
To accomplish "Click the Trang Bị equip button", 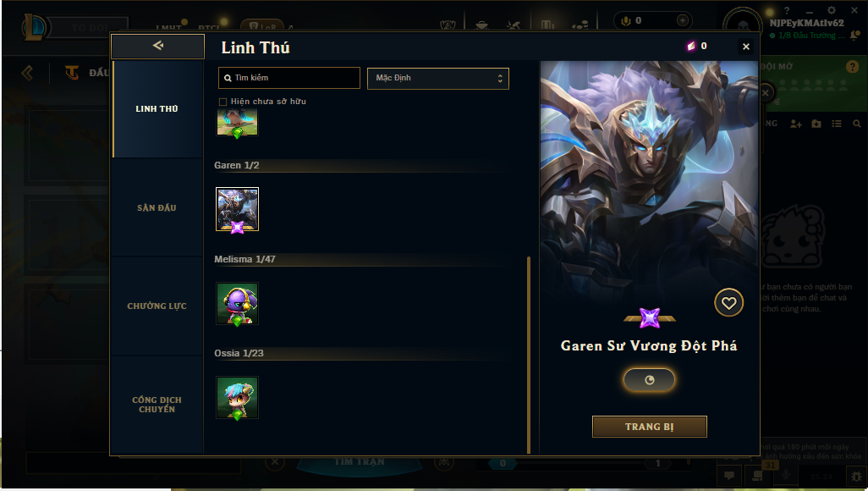I will click(650, 427).
